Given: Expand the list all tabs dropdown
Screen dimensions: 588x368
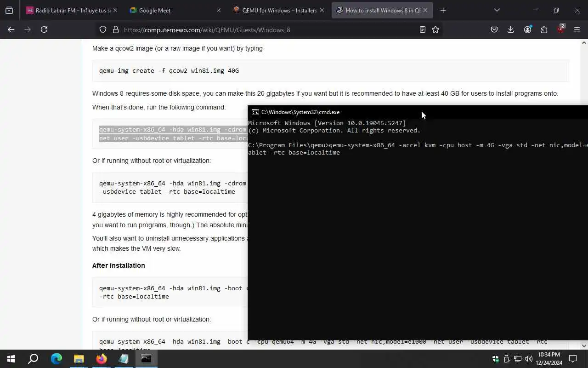Looking at the screenshot, I should pos(497,10).
